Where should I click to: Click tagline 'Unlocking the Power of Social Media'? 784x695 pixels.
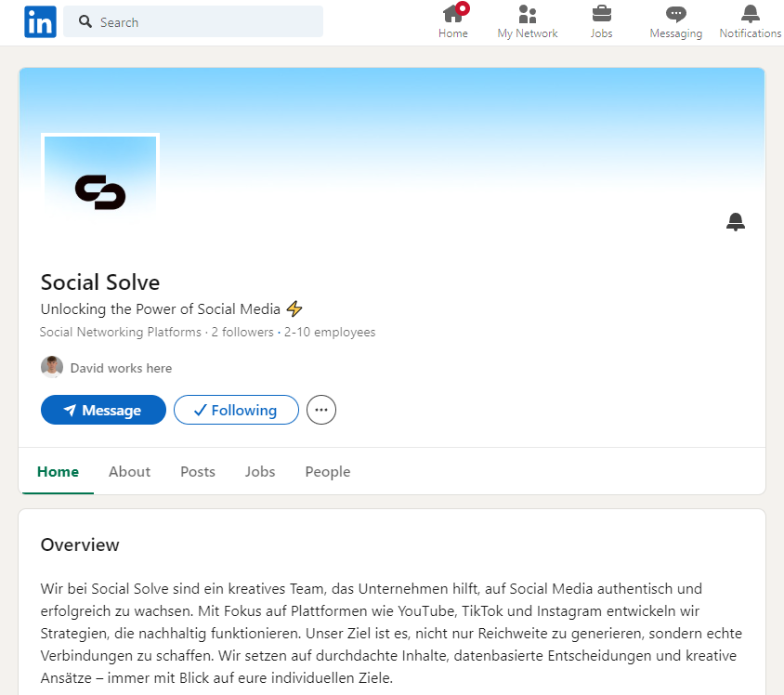point(160,309)
